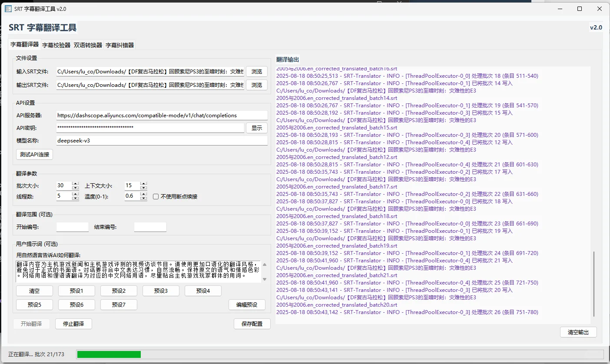The image size is (610, 364).
Task: Click the masked API密钥 field
Action: click(150, 128)
